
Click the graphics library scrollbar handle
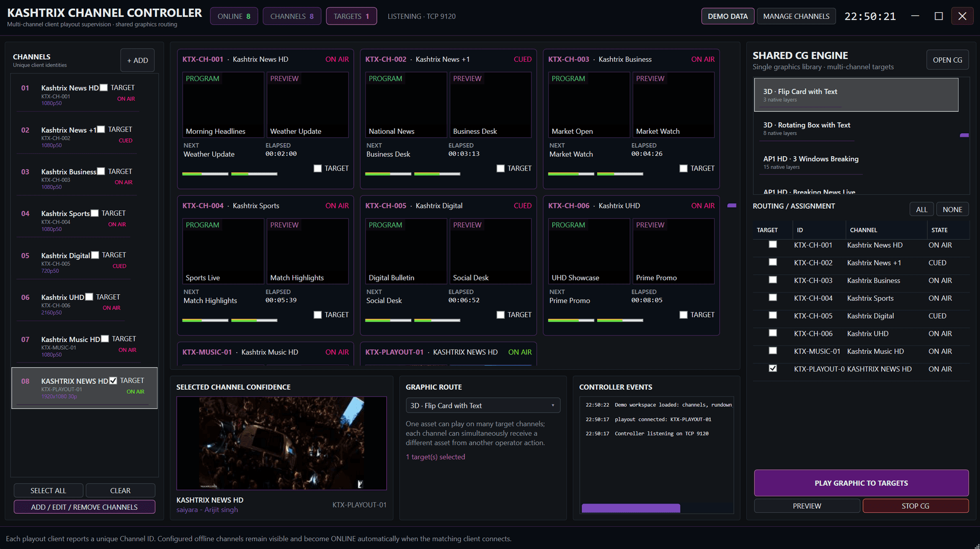(964, 135)
